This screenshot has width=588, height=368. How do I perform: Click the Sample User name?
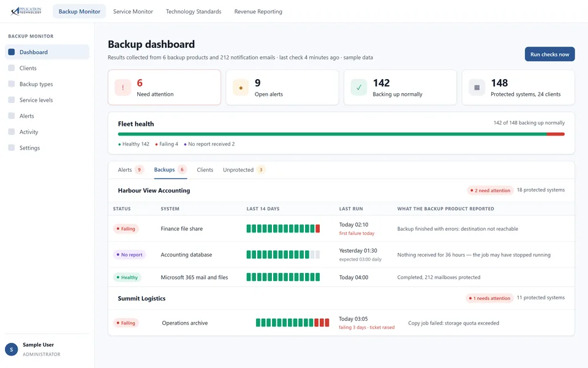click(x=38, y=345)
